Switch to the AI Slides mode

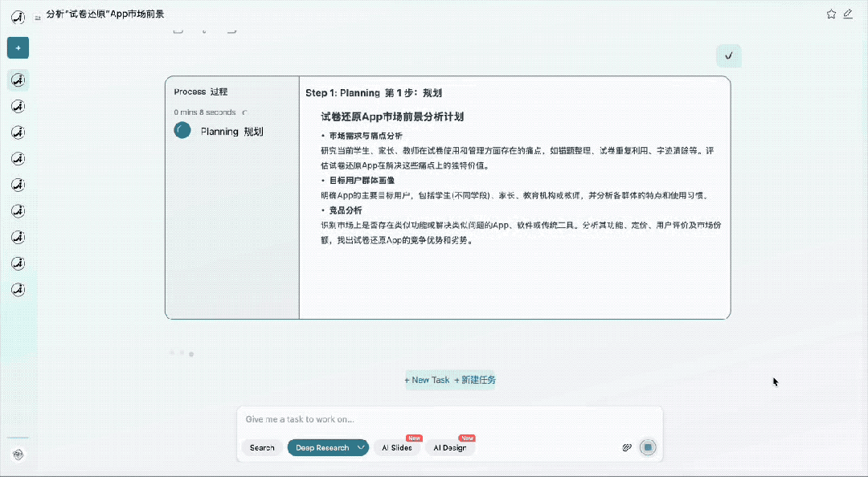click(396, 447)
